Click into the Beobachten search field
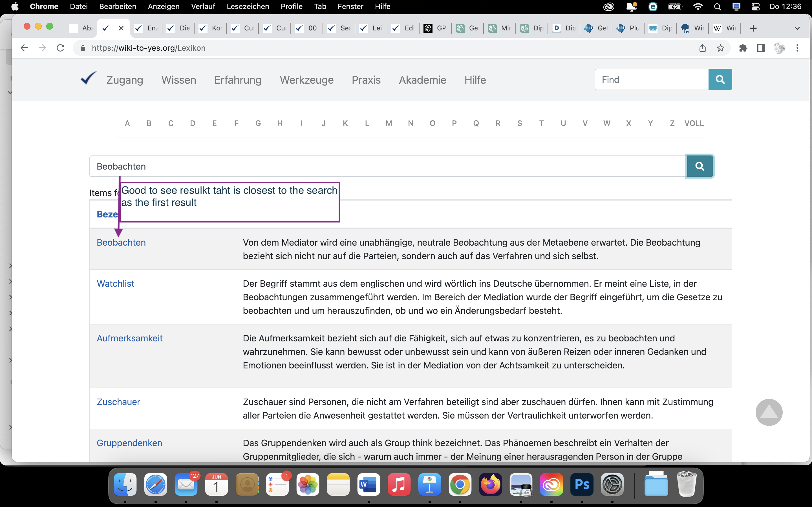The height and width of the screenshot is (507, 812). point(386,166)
